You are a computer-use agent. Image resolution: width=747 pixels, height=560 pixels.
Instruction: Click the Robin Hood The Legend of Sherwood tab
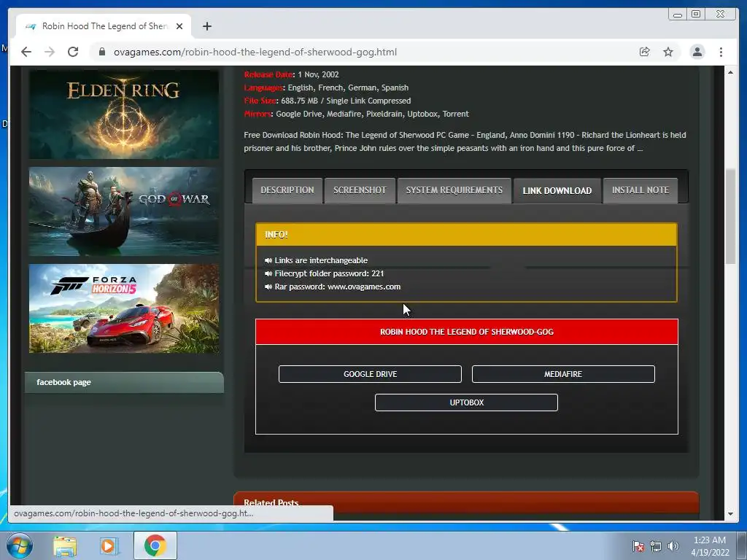[x=104, y=26]
